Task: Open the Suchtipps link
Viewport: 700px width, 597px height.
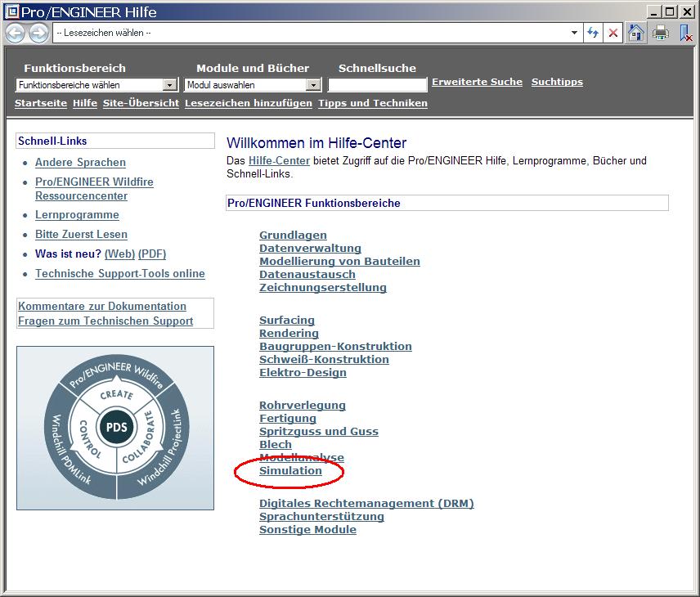Action: 557,82
